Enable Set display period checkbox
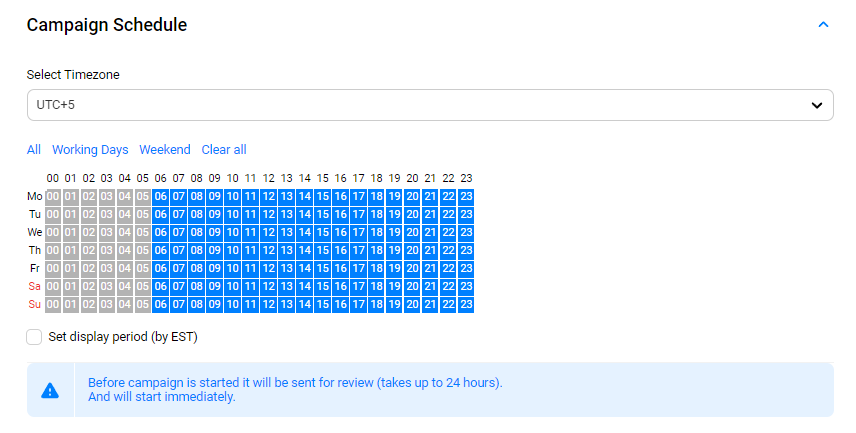The height and width of the screenshot is (433, 856). point(34,337)
